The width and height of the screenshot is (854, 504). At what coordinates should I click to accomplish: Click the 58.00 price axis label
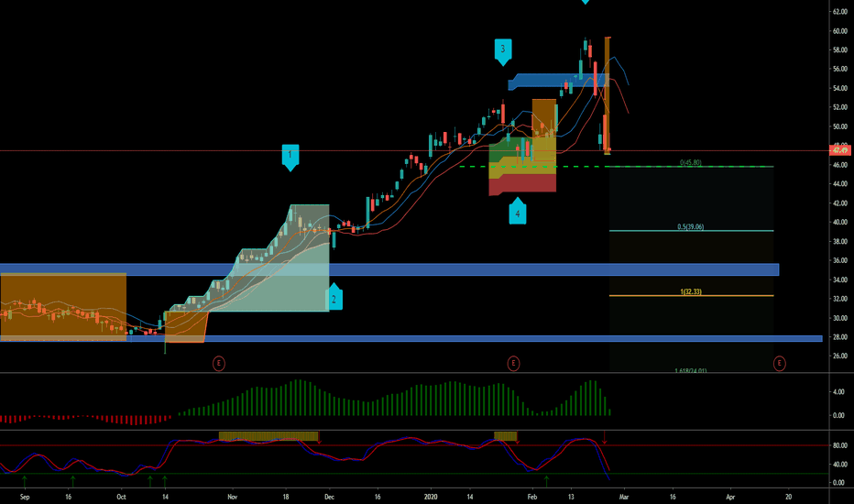(840, 50)
